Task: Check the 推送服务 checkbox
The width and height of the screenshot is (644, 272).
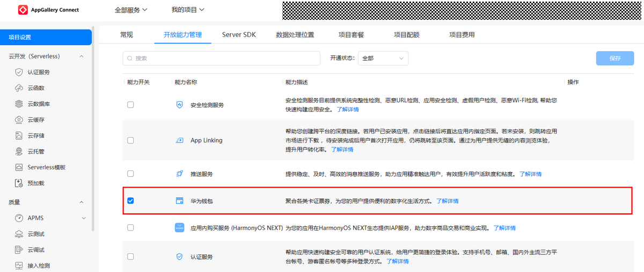Action: [x=130, y=174]
